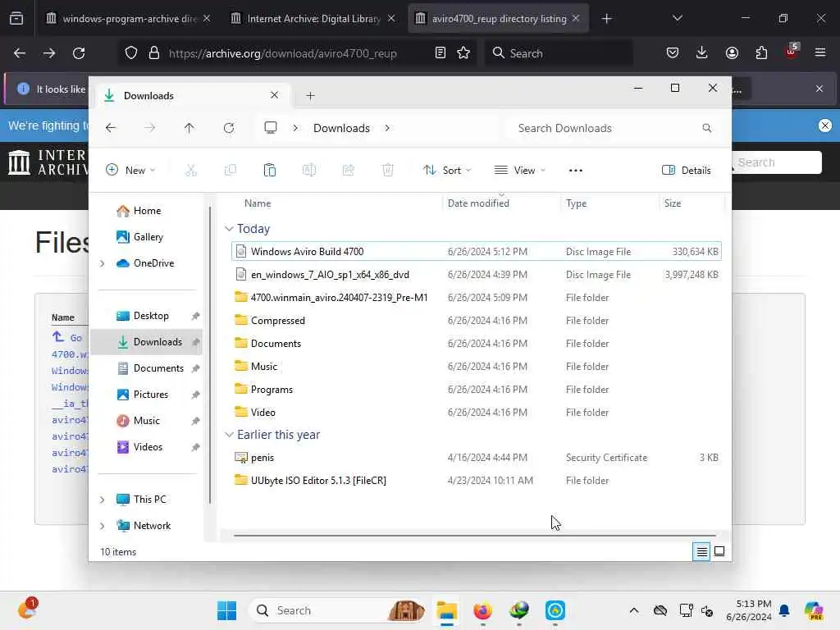The width and height of the screenshot is (840, 630).
Task: Bookmark this page with star icon
Action: [x=463, y=53]
